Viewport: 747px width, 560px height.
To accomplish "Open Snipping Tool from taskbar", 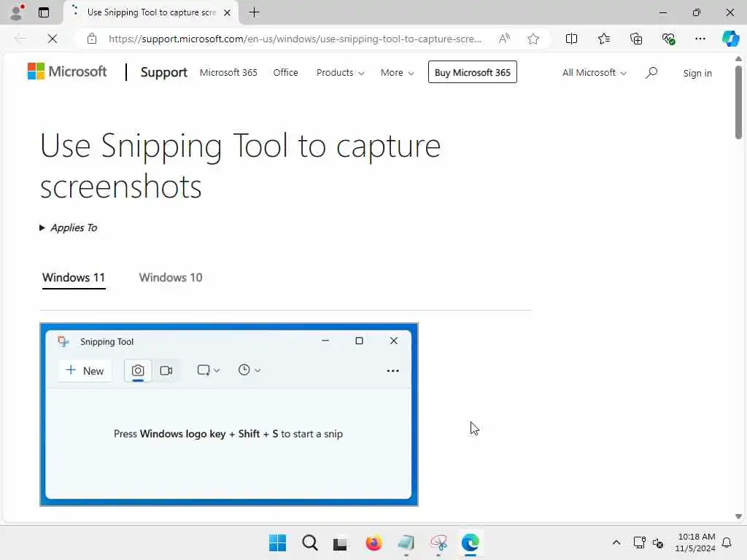I will [438, 542].
